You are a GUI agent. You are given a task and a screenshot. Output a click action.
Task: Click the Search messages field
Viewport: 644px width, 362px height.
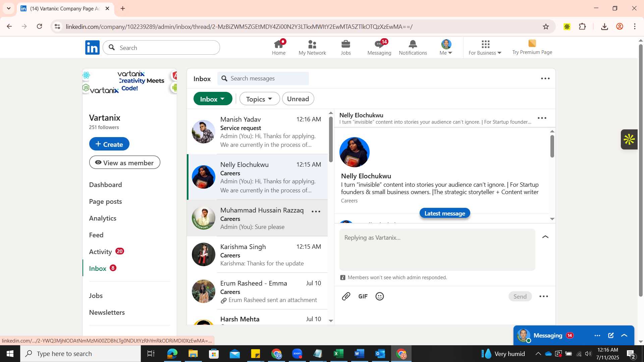coord(263,78)
